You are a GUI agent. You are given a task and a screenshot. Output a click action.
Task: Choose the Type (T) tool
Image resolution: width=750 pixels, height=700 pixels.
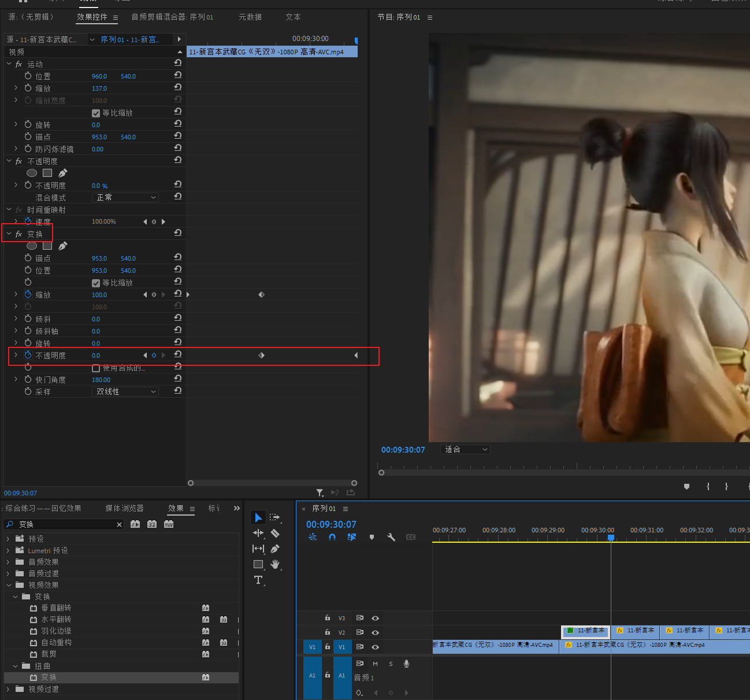tap(258, 580)
